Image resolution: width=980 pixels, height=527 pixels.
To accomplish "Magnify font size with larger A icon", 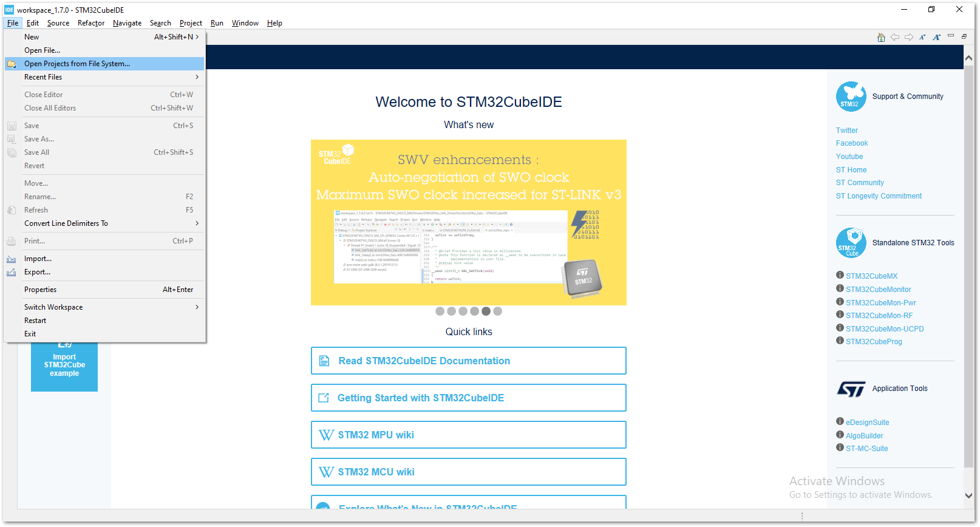I will pos(937,38).
